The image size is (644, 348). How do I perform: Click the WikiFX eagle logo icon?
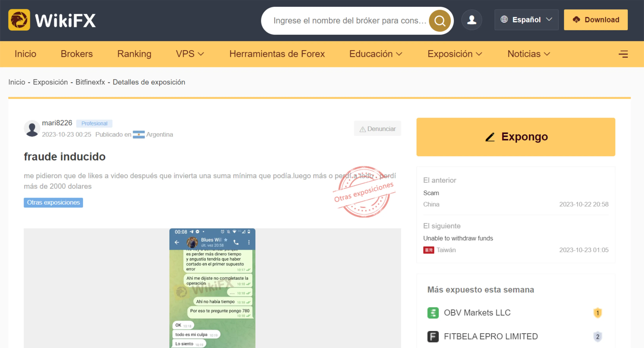[19, 20]
